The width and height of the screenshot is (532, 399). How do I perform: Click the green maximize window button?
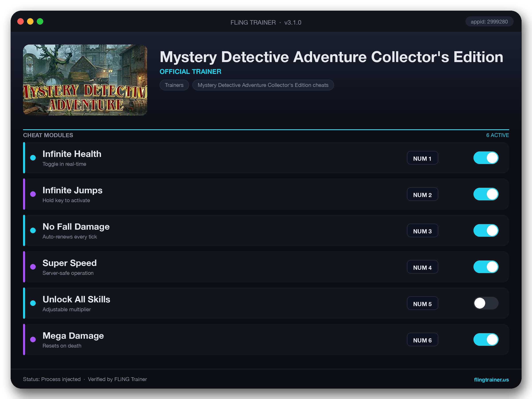40,22
